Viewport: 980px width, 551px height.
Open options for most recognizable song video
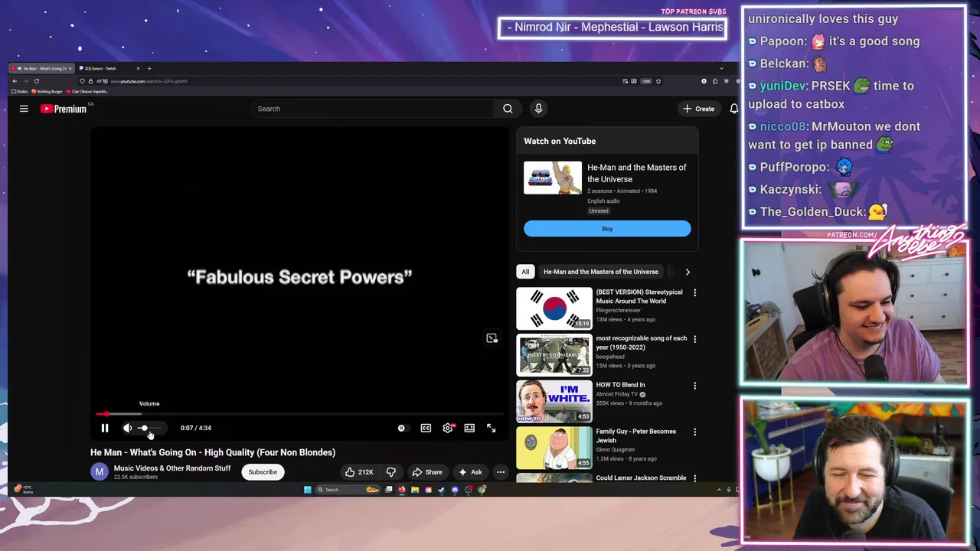[694, 339]
